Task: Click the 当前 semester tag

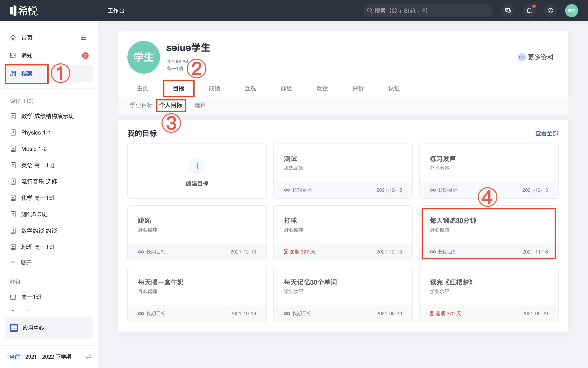Action: [x=14, y=357]
